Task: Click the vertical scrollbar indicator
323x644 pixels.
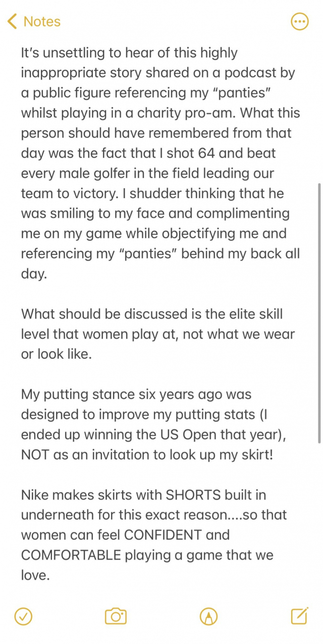Action: pyautogui.click(x=318, y=312)
